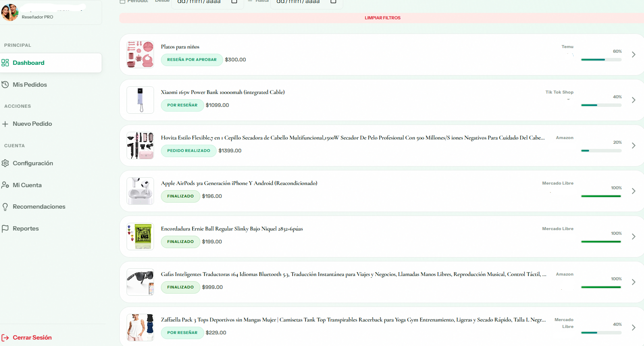Click the POR RESEÑA badge on Xiaomi order
This screenshot has height=346, width=644.
click(x=182, y=105)
